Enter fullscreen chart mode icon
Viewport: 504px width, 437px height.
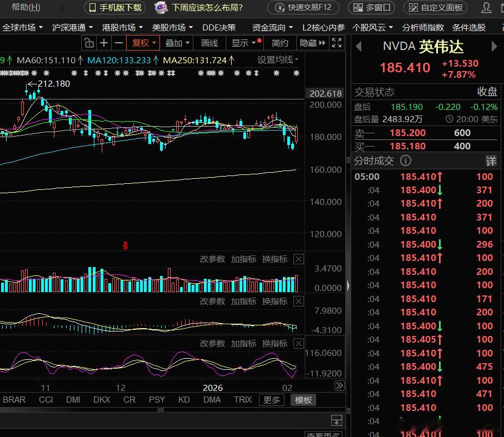point(337,43)
